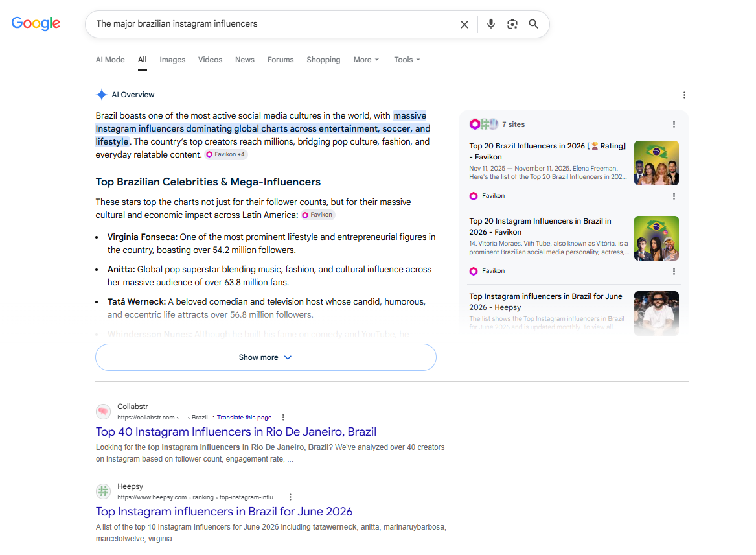The height and width of the screenshot is (555, 756).
Task: Click thumbnail of Top 20 Instagram Influencers card
Action: 656,239
